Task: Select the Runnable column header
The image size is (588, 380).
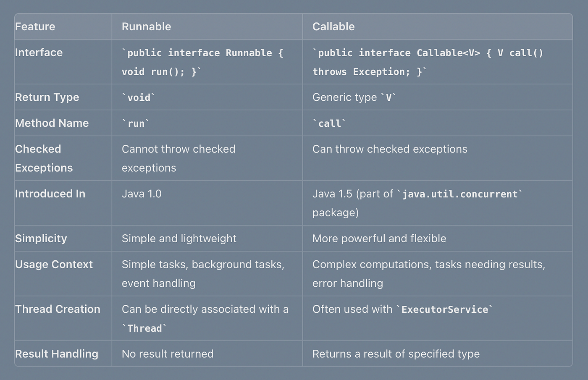Action: point(147,26)
